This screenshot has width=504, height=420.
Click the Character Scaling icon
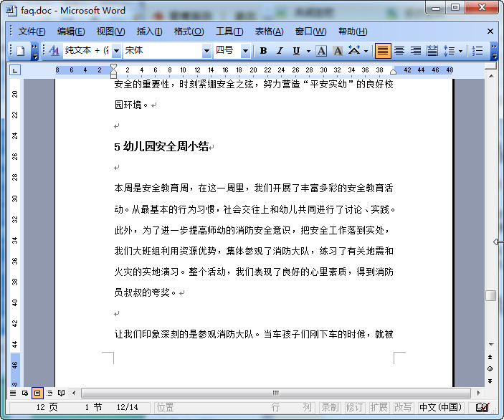point(354,51)
